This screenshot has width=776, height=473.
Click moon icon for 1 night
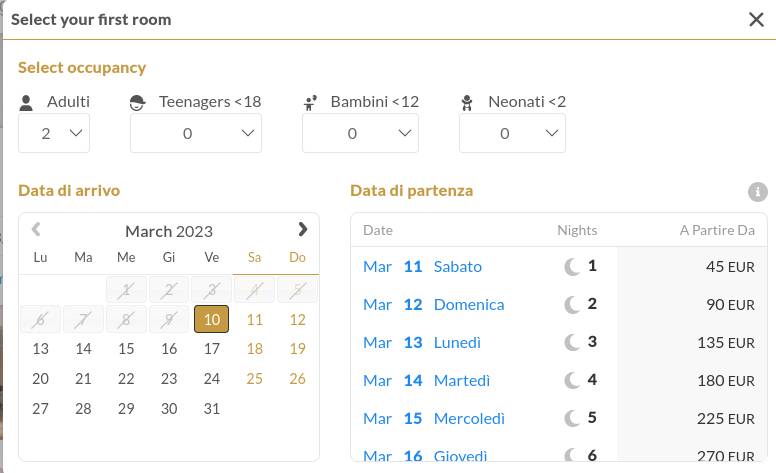click(572, 267)
